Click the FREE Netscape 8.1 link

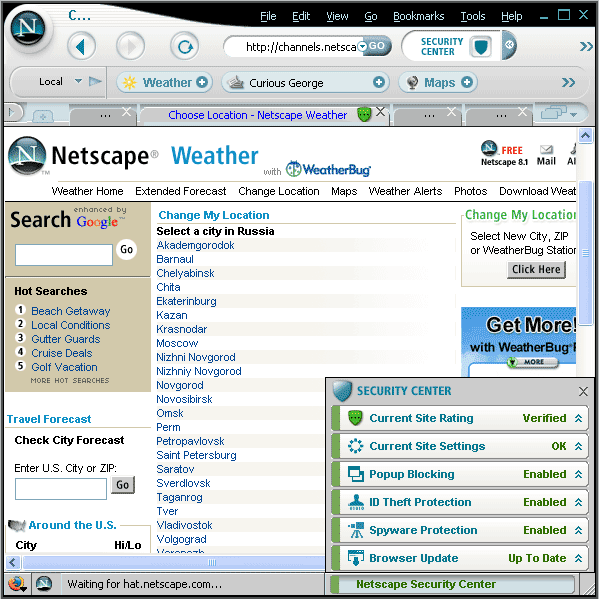[504, 154]
